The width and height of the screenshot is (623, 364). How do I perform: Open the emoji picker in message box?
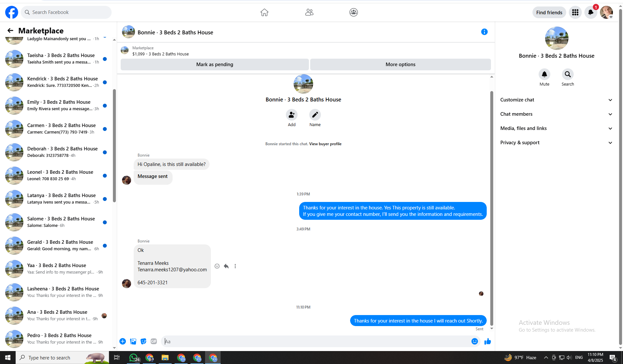click(x=474, y=341)
